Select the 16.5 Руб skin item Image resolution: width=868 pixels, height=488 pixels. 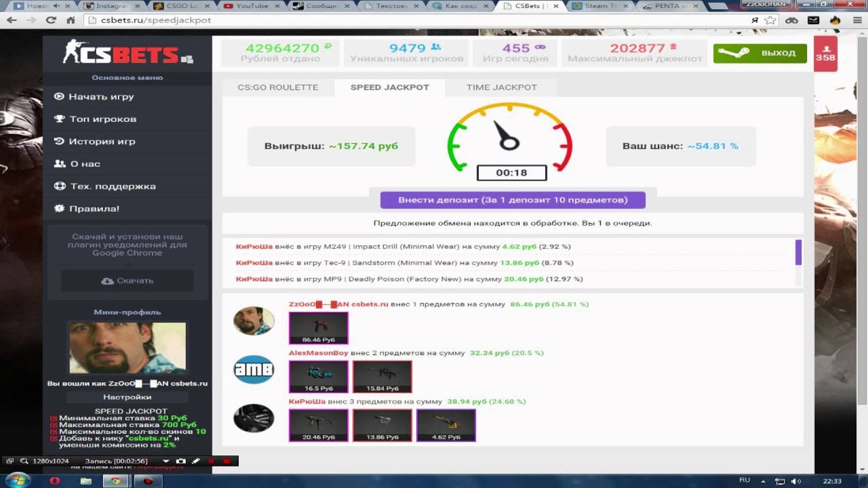319,377
